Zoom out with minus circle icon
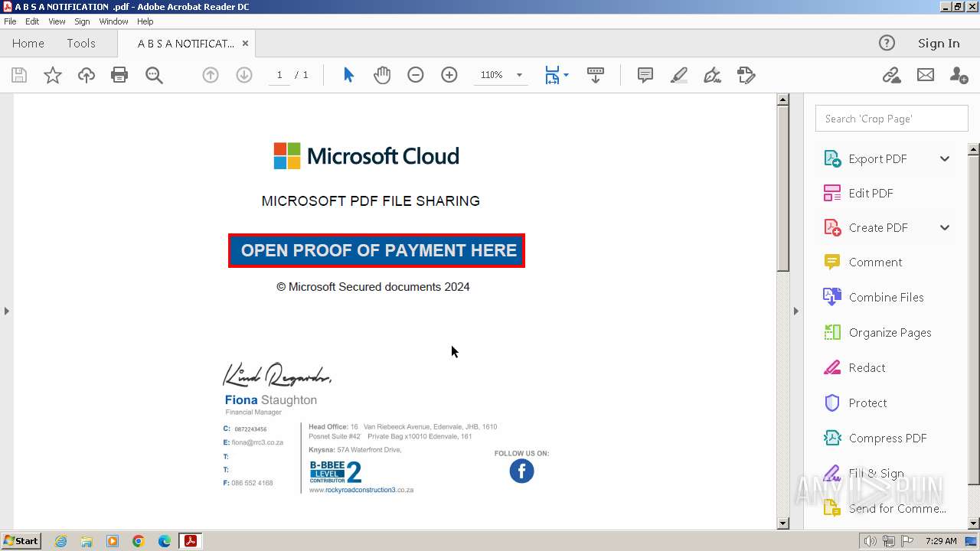The width and height of the screenshot is (980, 551). tap(416, 75)
